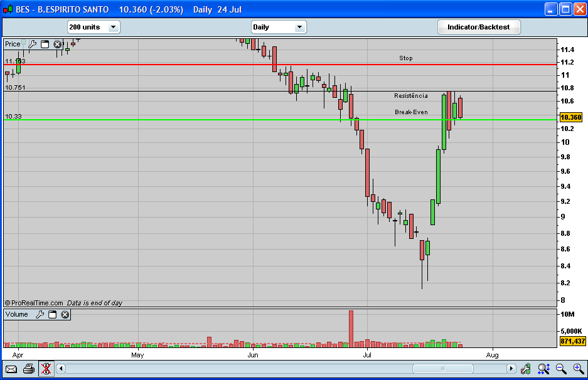
Task: Click the left scroll arrow
Action: pyautogui.click(x=61, y=369)
